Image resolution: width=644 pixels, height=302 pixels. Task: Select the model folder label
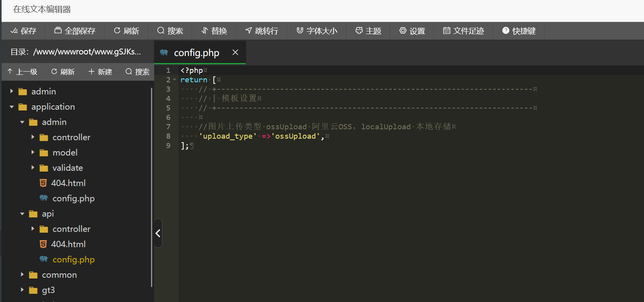[65, 152]
